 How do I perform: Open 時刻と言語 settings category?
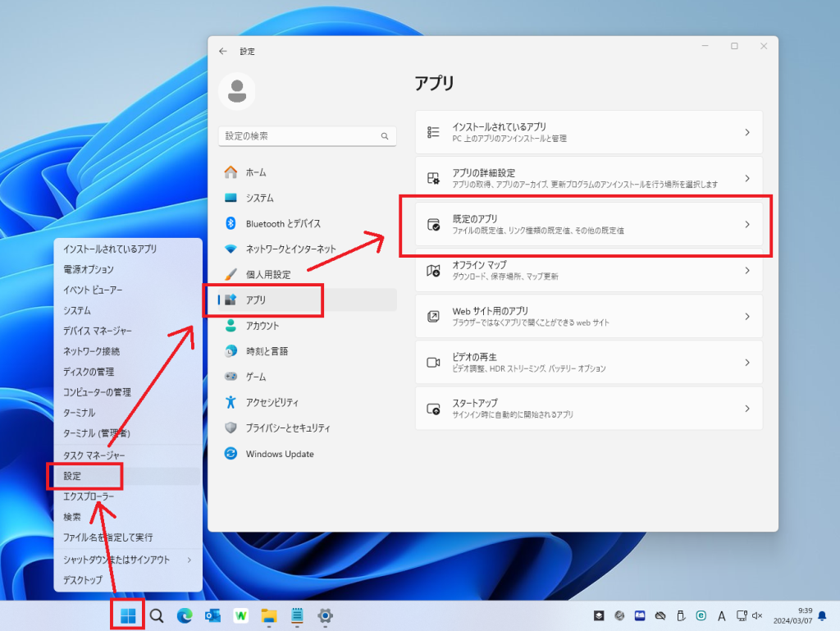click(x=308, y=351)
